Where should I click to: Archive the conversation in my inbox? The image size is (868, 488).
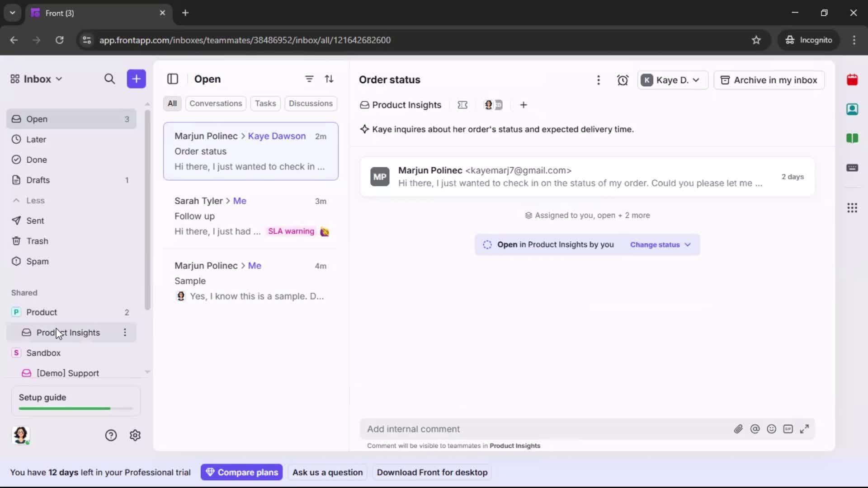pyautogui.click(x=769, y=80)
